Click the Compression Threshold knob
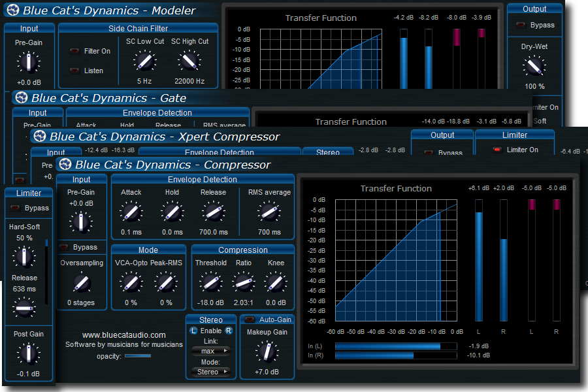The height and width of the screenshot is (392, 588). (x=210, y=283)
